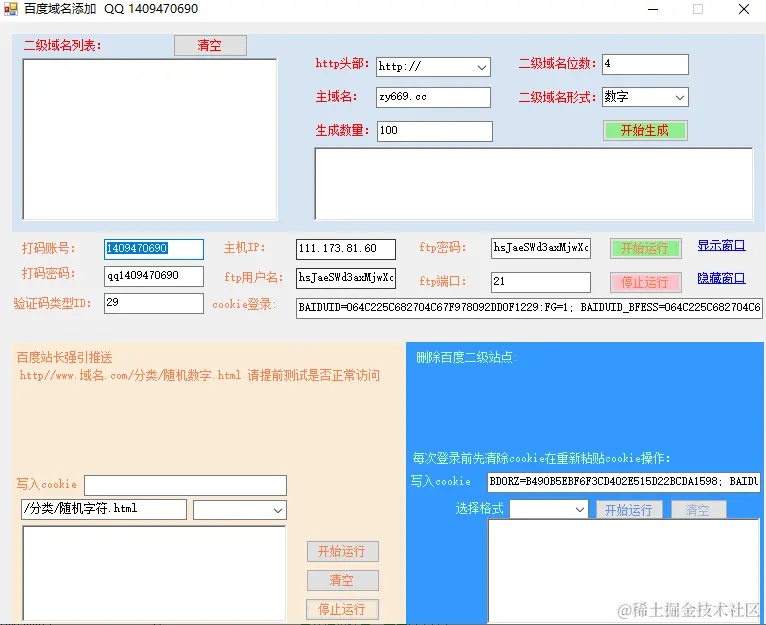Click 清空 button in the orange push panel
This screenshot has height=625, width=766.
[342, 581]
